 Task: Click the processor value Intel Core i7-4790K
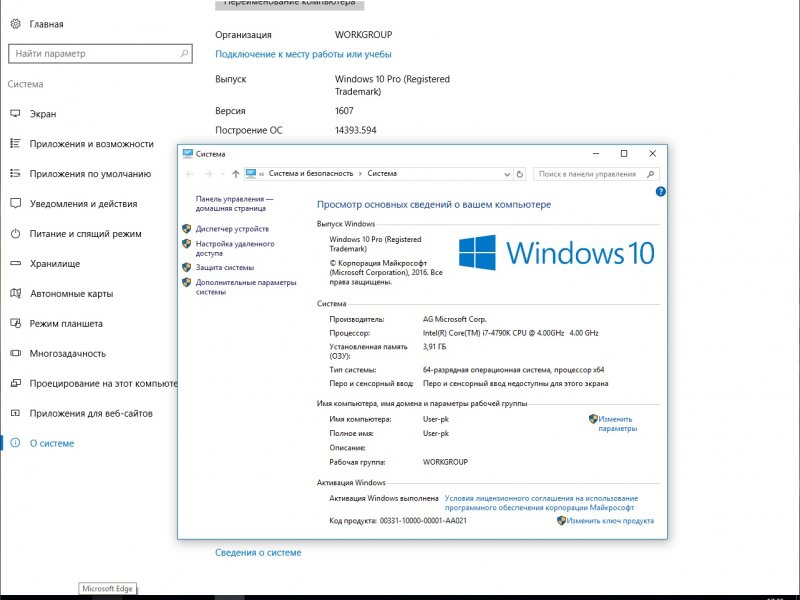[x=510, y=333]
